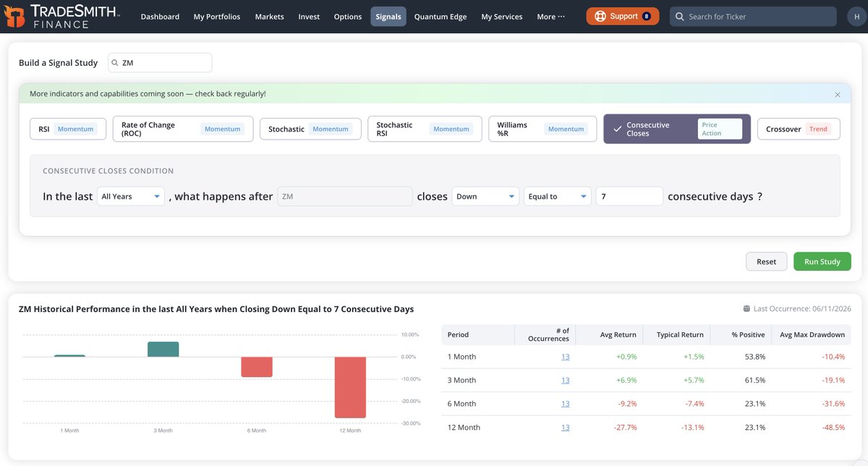Screen dimensions: 868x466
Task: Click the +1.5% typical return cell
Action: point(693,357)
